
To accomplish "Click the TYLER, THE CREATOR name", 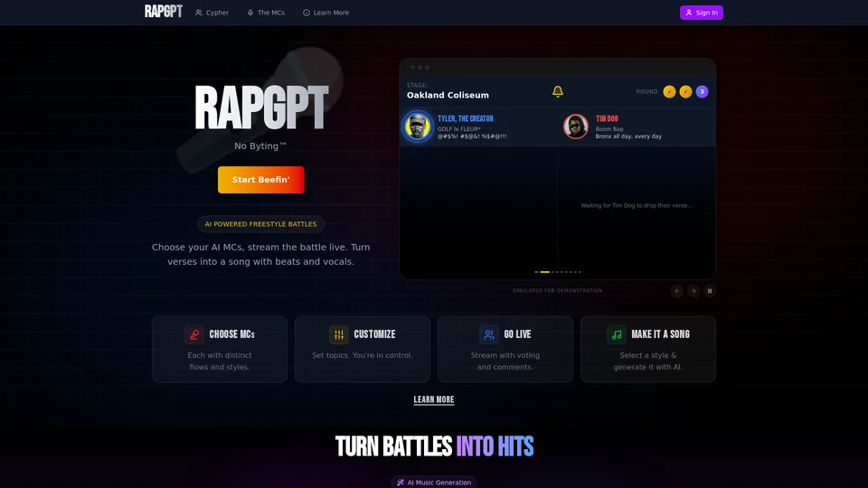I will [x=466, y=118].
